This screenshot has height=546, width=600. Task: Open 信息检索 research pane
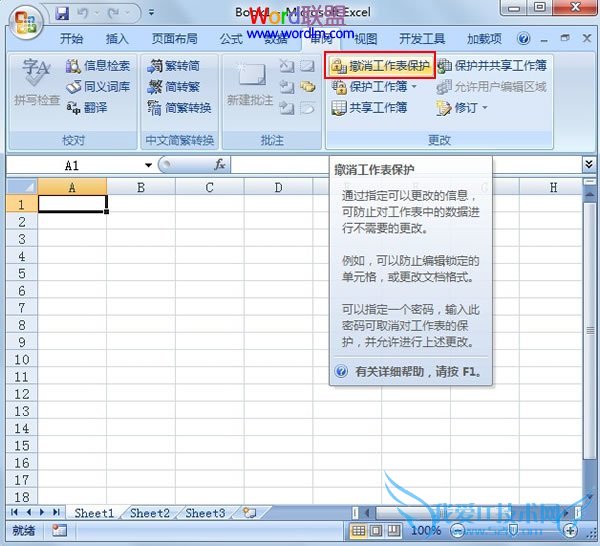pyautogui.click(x=98, y=66)
